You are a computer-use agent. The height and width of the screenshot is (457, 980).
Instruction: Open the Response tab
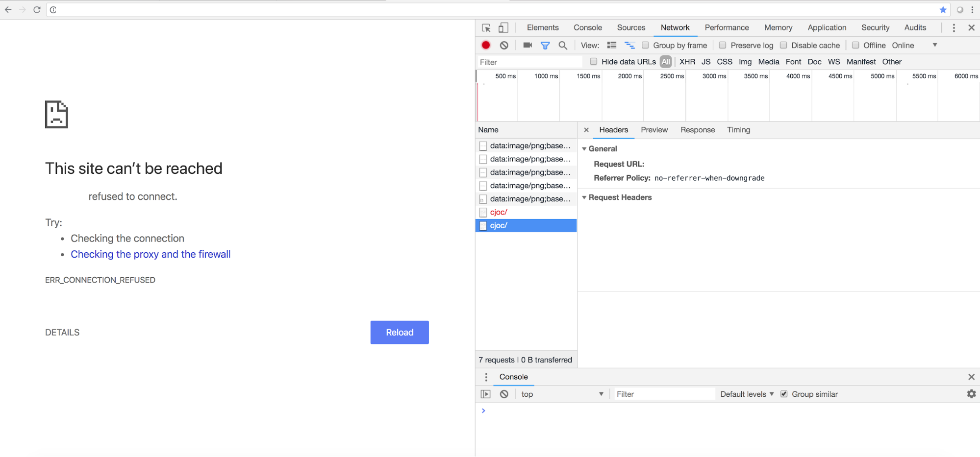click(x=698, y=130)
